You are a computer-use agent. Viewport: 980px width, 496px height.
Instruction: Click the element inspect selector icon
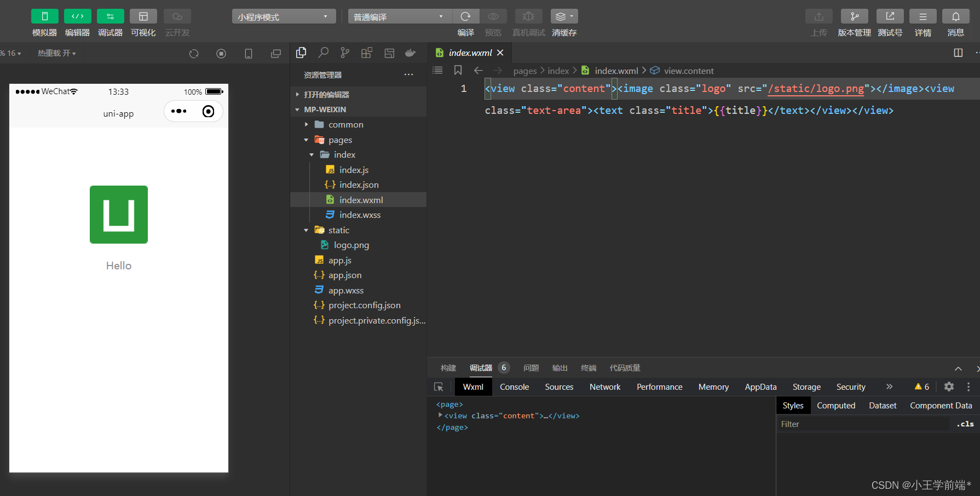pos(439,387)
